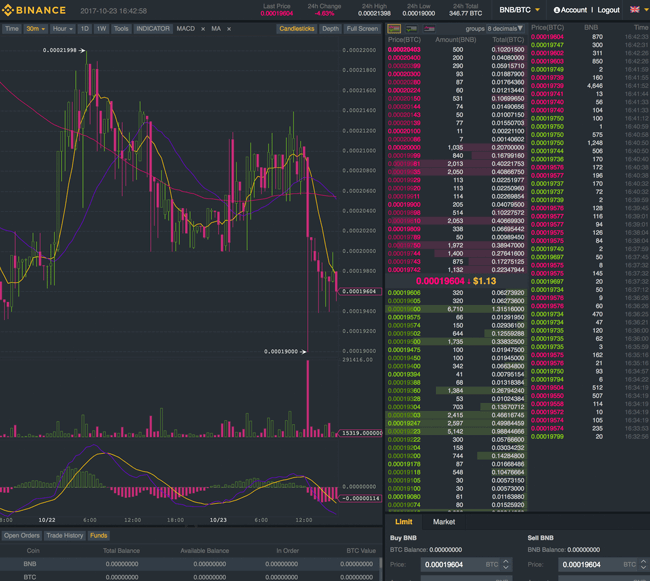Image resolution: width=650 pixels, height=581 pixels.
Task: Show buy orders only view
Action: [x=412, y=29]
